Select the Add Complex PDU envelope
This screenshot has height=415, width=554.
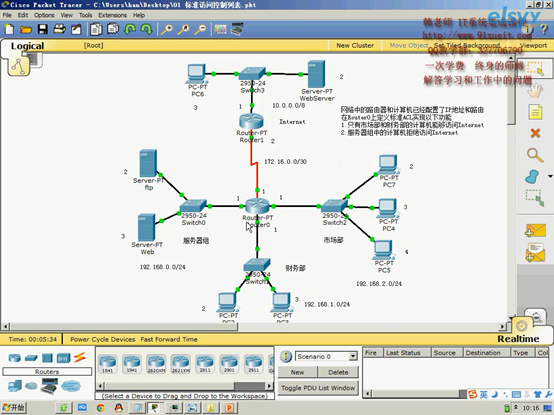click(535, 252)
